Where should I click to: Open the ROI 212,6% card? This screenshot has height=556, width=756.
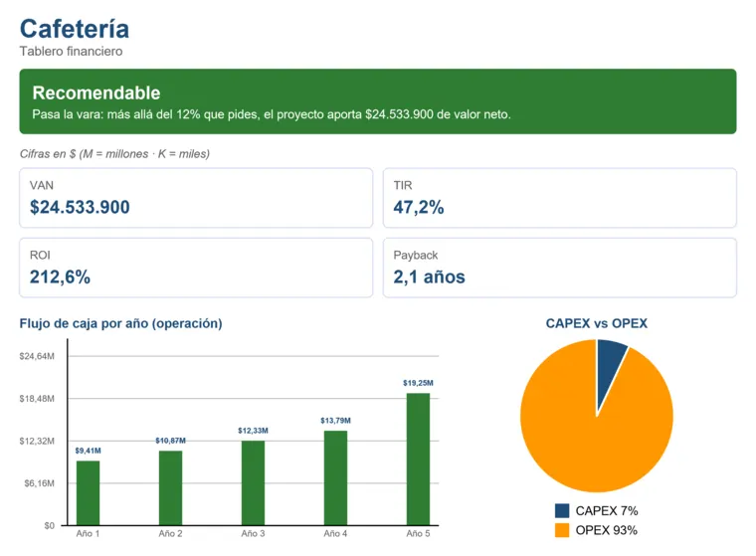pyautogui.click(x=196, y=268)
